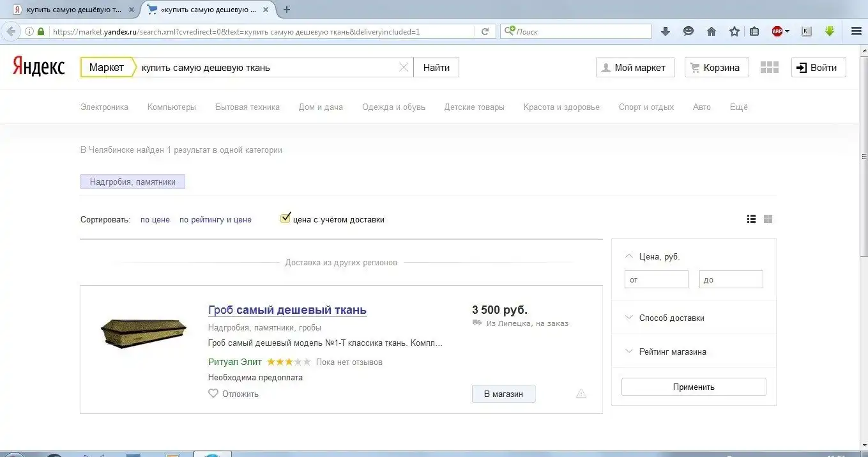Clear the search query with X icon
The height and width of the screenshot is (457, 868).
(404, 68)
